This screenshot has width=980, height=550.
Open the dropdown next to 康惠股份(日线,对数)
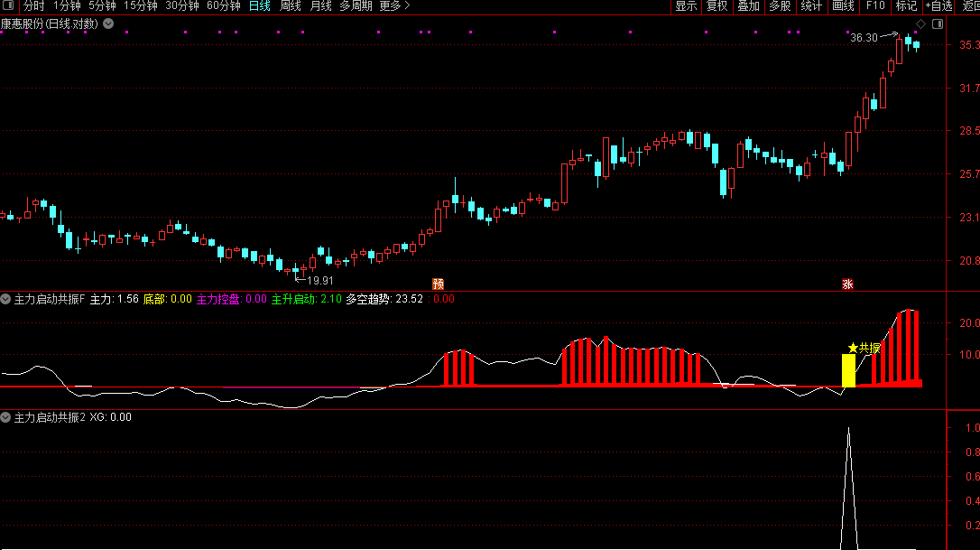click(x=108, y=23)
